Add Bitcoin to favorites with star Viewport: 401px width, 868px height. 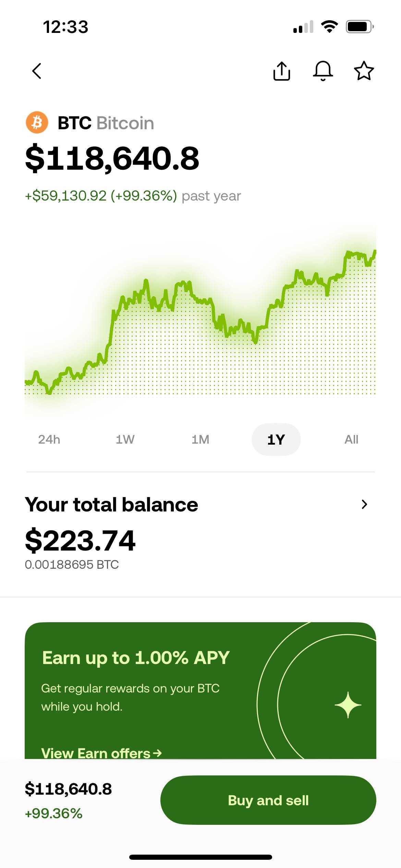pyautogui.click(x=364, y=71)
